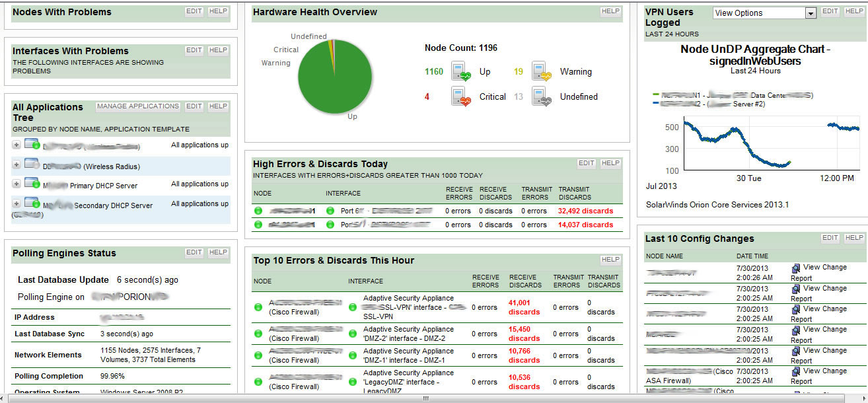
Task: Click the 10,766 discards value
Action: [x=524, y=355]
